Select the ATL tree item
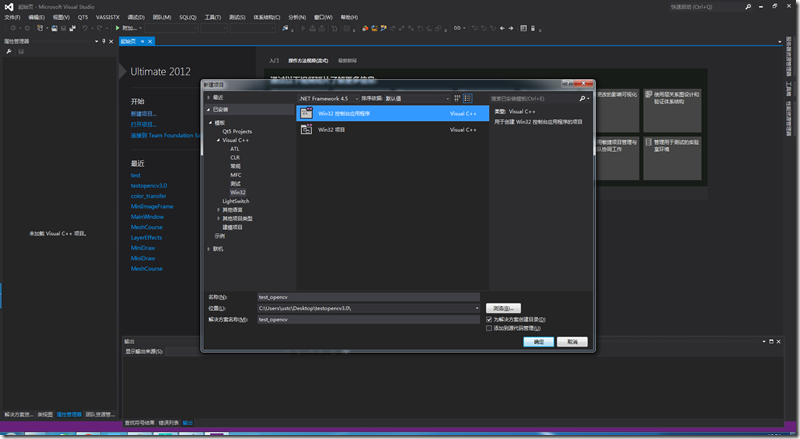This screenshot has width=800, height=439. click(235, 149)
